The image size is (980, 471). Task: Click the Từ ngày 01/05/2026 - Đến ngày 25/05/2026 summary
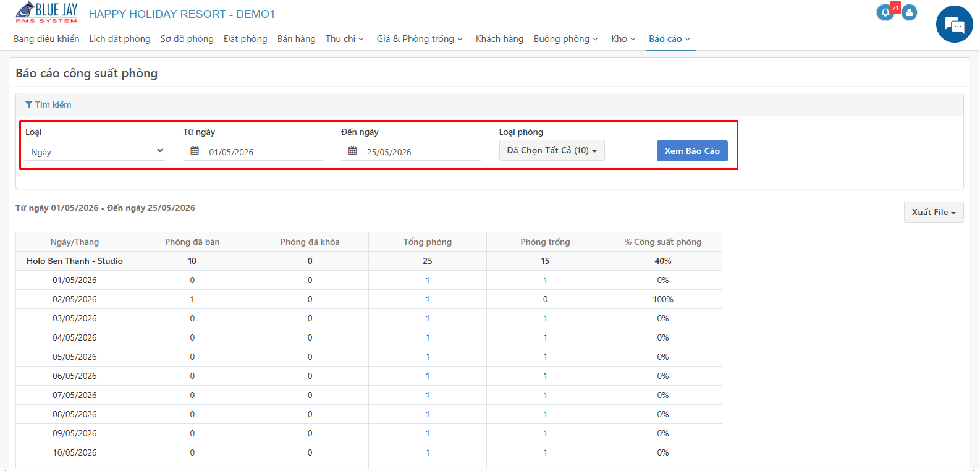(x=106, y=208)
